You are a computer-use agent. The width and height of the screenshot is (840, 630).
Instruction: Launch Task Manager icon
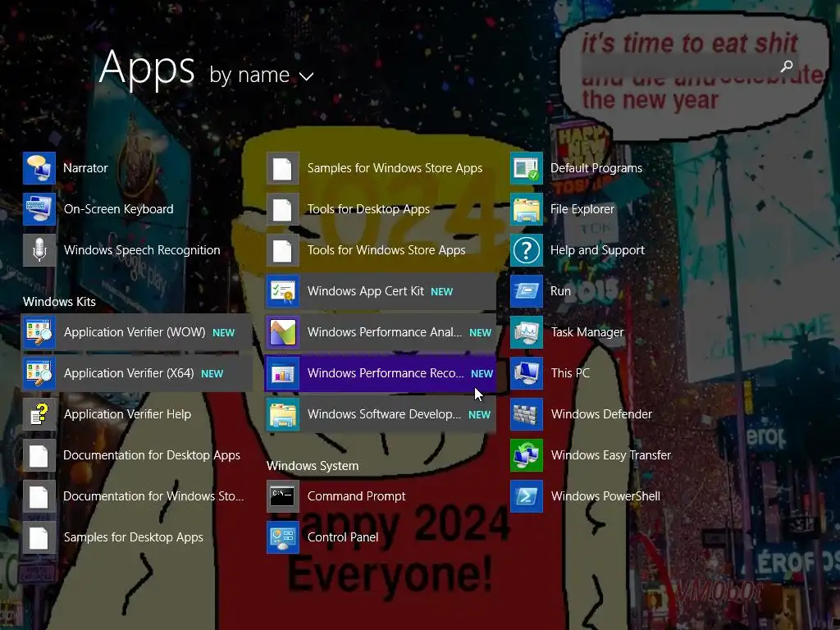coord(526,332)
